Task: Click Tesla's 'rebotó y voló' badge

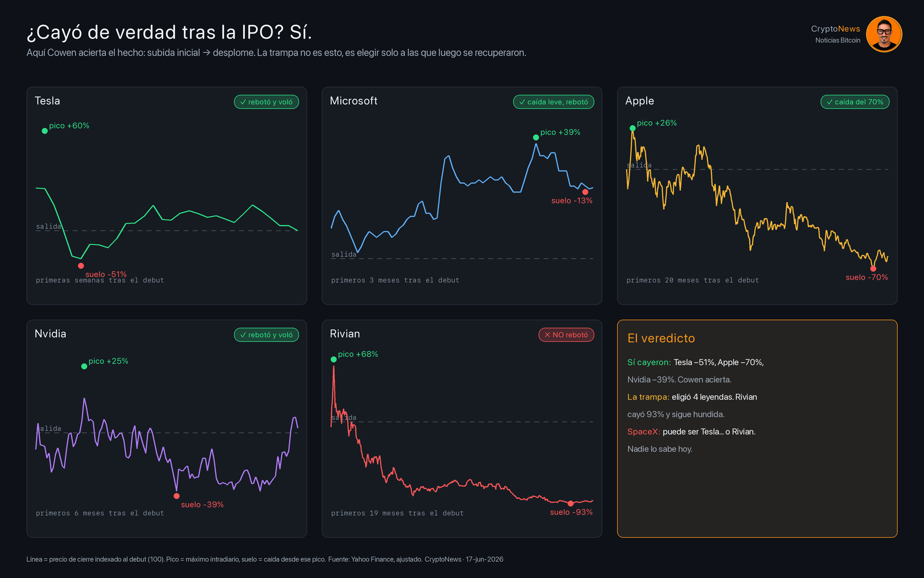Action: point(266,102)
